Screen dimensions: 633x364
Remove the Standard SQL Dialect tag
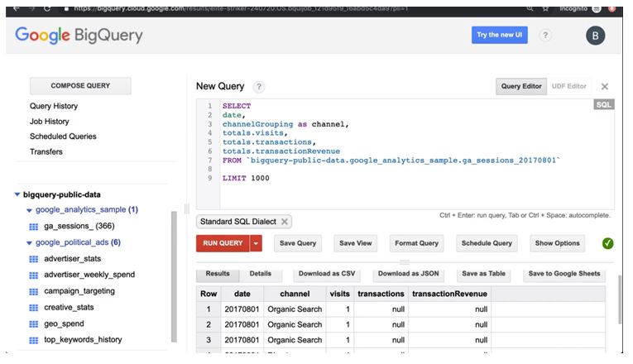[x=284, y=222]
